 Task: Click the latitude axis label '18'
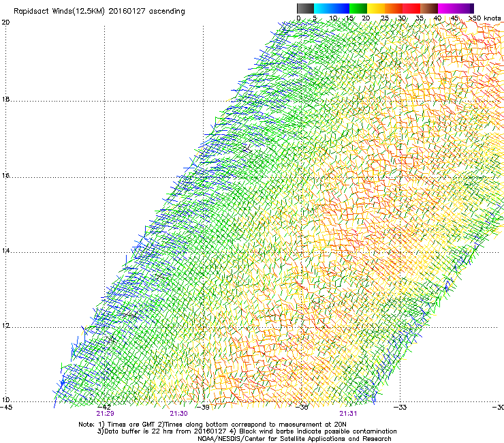click(5, 99)
